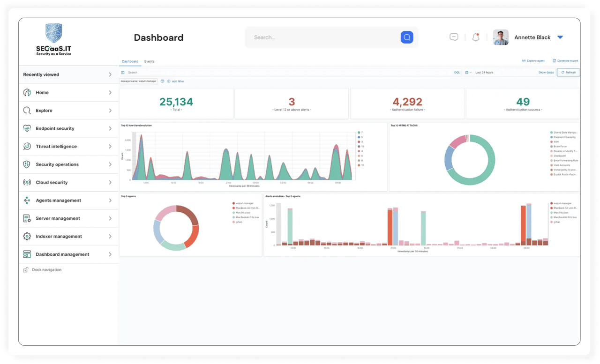Click the Threat intelligence icon
Viewport: 600px width, 364px height.
(x=27, y=147)
